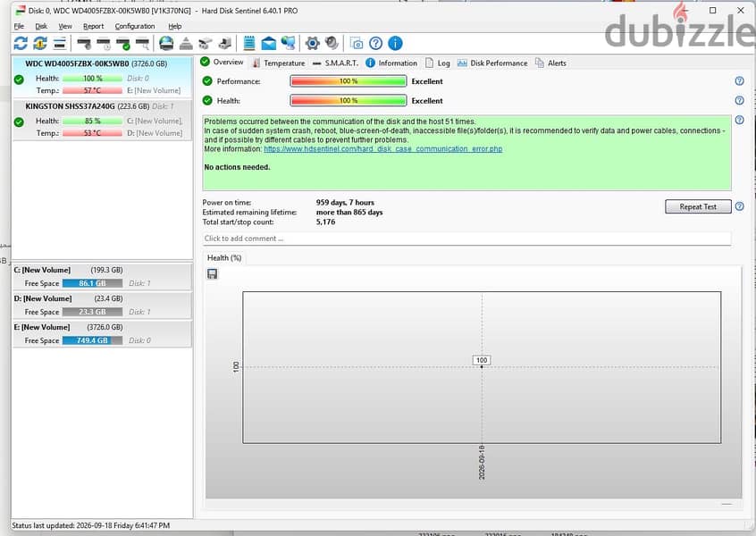Click the Health 100 % gradient bar in Overview

point(349,100)
